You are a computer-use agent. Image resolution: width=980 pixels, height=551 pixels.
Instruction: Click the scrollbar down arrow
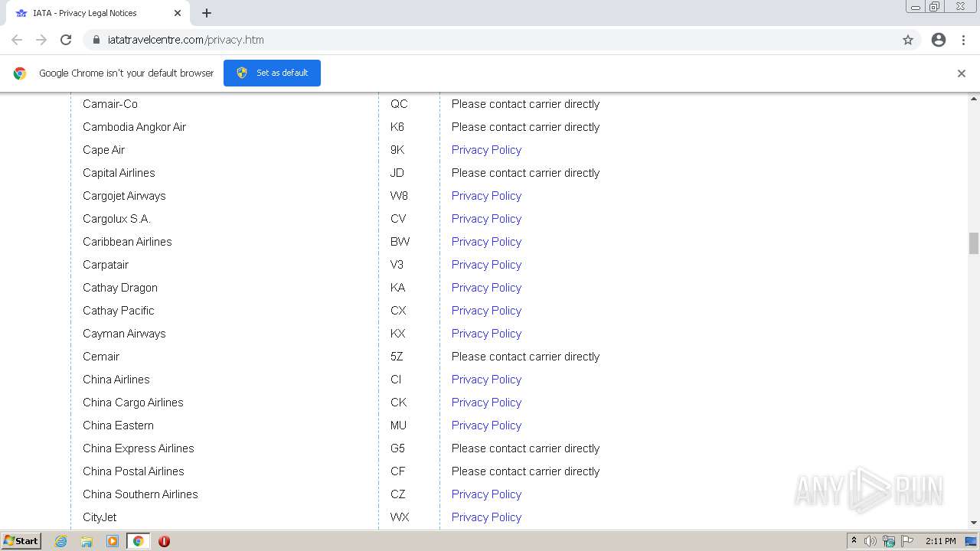(x=974, y=523)
